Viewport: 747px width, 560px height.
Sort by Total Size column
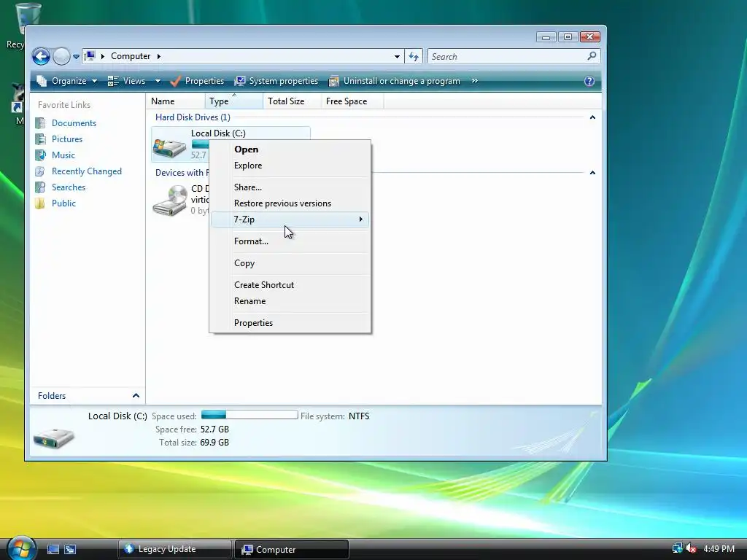pos(292,101)
